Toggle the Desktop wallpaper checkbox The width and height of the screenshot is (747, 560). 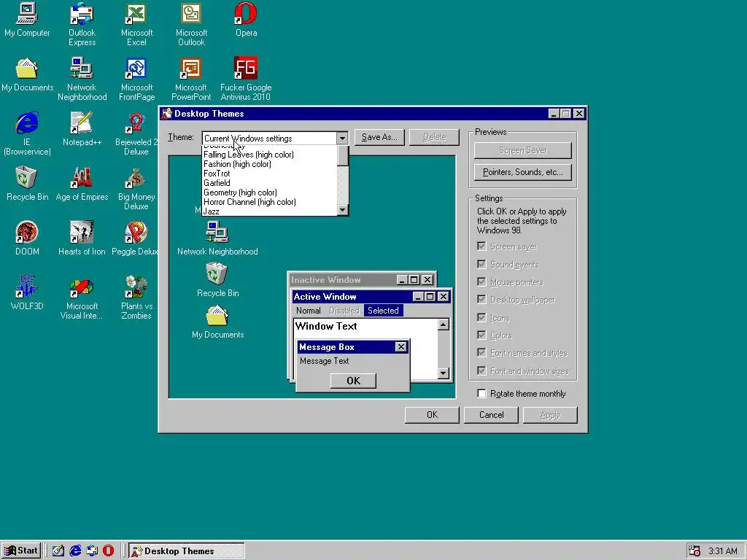coord(481,300)
